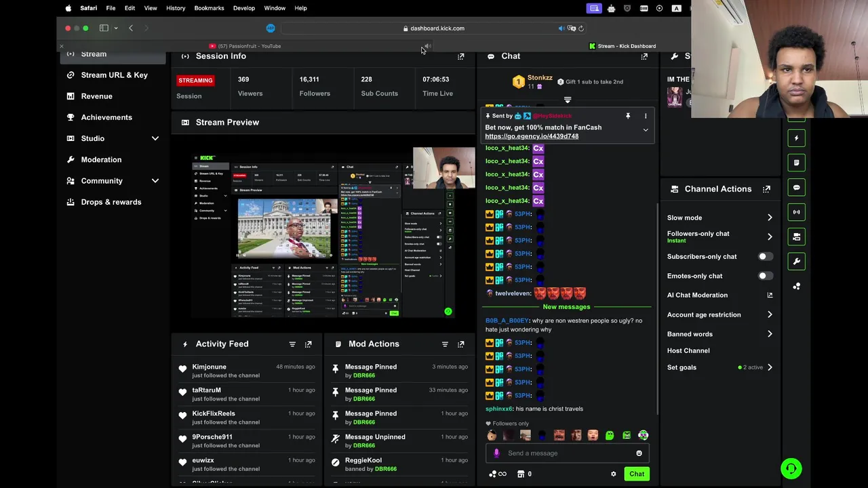868x488 pixels.
Task: Pop out the Chat panel
Action: click(x=644, y=56)
